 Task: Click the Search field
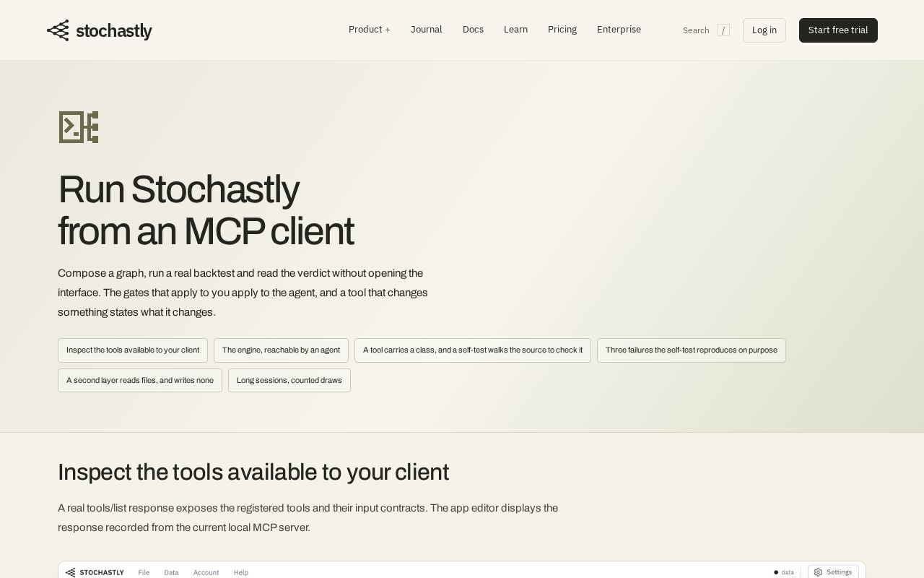706,30
